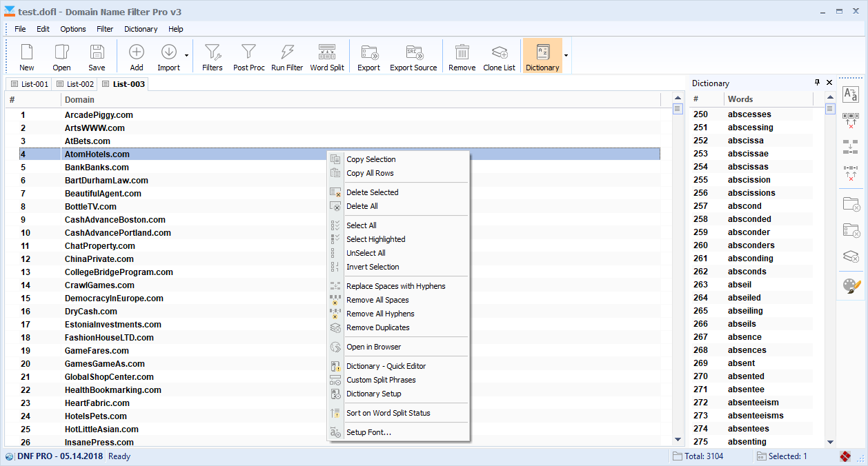Switch to the List-002 tab
This screenshot has height=466, width=868.
(x=74, y=84)
